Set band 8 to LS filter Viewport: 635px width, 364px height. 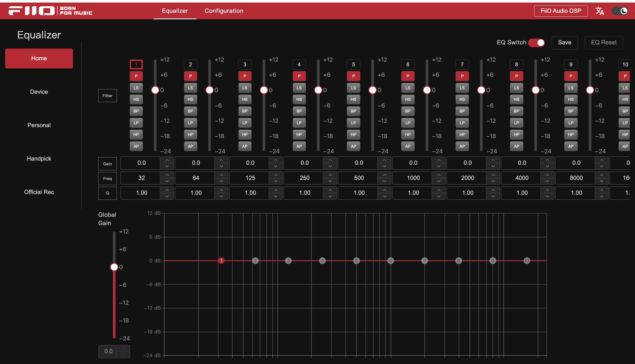point(517,88)
